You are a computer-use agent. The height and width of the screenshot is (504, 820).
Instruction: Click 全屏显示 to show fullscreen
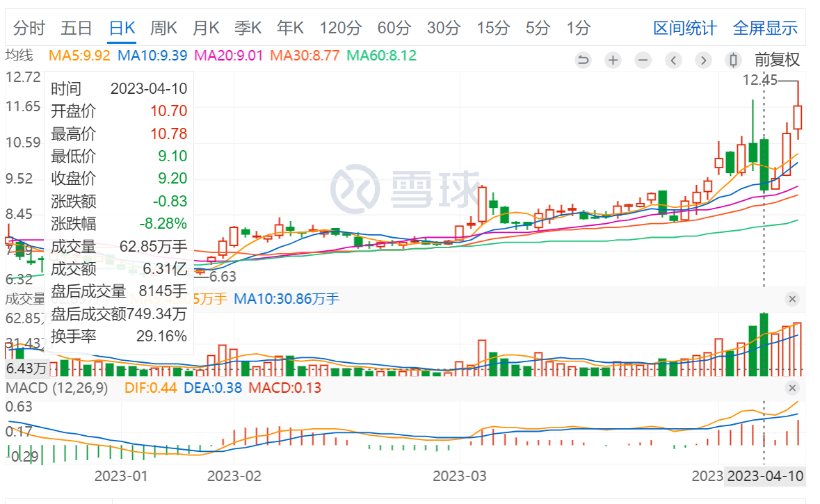pyautogui.click(x=765, y=29)
